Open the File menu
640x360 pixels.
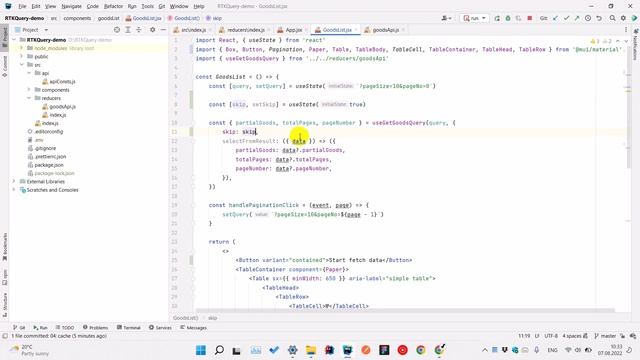22,7
